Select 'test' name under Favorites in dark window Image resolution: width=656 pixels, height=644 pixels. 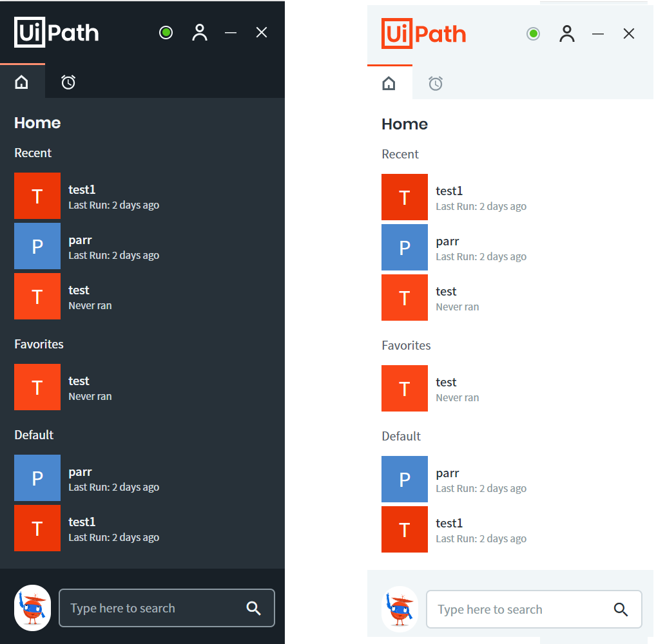click(x=79, y=381)
